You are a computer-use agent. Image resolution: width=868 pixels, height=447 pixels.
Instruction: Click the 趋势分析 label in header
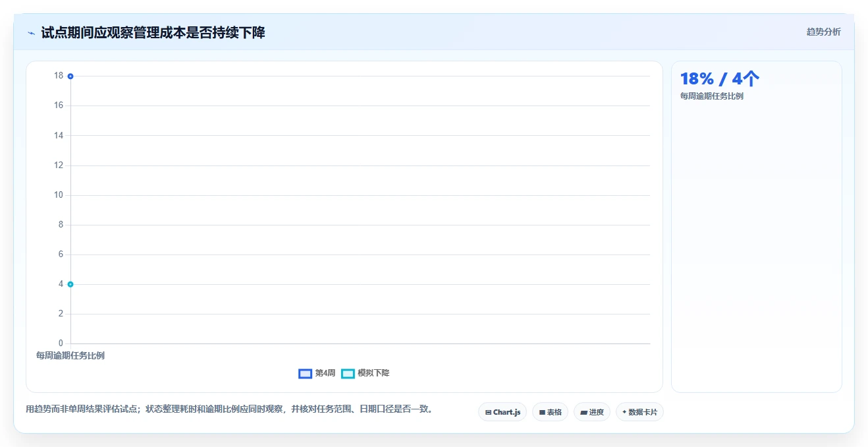pyautogui.click(x=823, y=32)
